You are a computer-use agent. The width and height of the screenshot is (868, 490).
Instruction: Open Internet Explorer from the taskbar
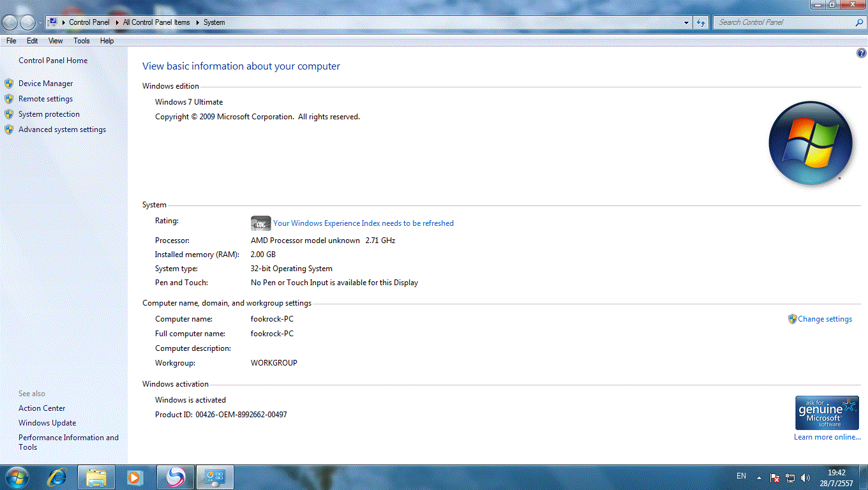click(57, 477)
